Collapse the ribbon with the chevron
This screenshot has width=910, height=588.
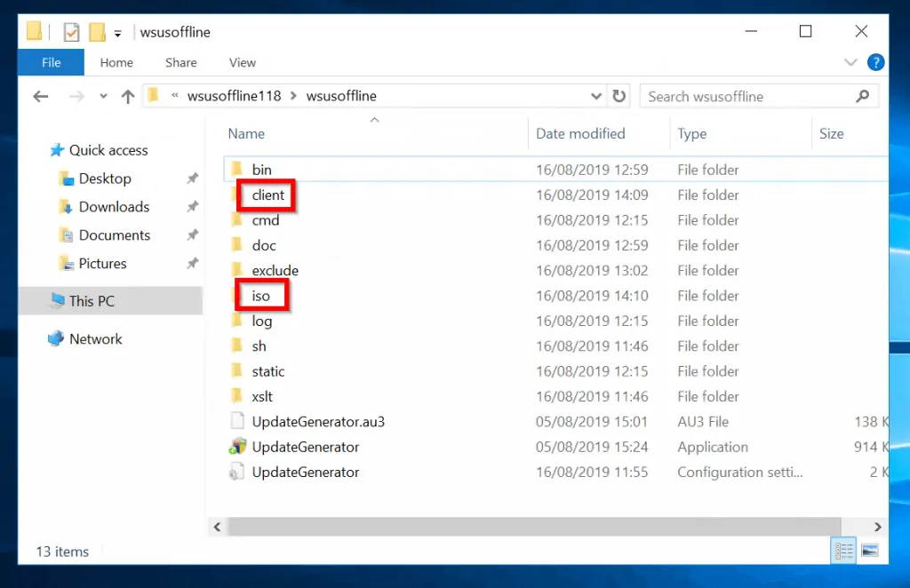[x=850, y=62]
